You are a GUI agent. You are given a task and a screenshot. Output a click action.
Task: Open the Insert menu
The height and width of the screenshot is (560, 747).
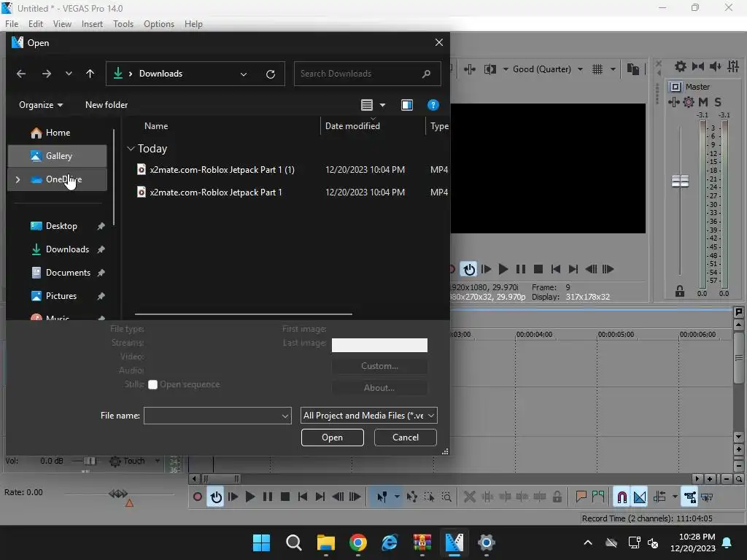pyautogui.click(x=92, y=24)
